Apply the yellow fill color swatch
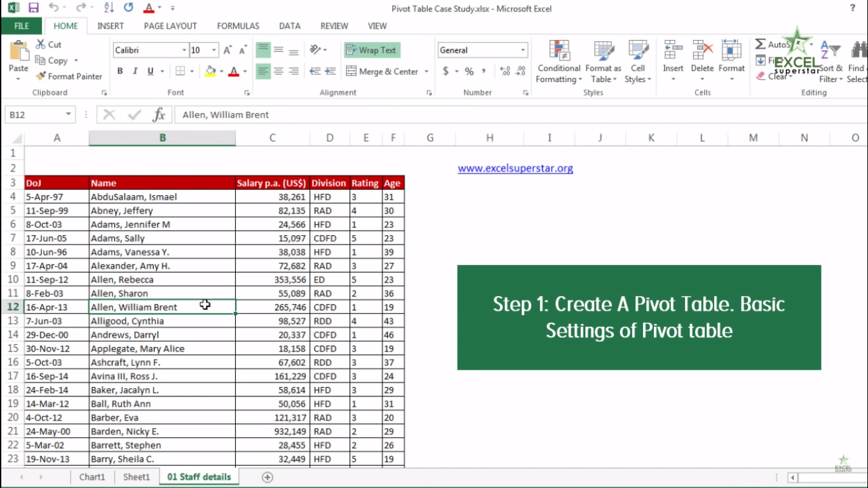868x488 pixels. pos(211,71)
